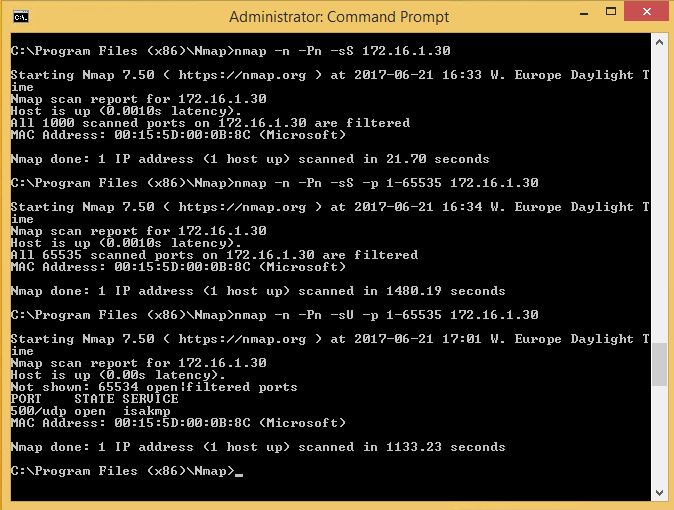The image size is (674, 510).
Task: Open the Command Prompt system menu icon
Action: [21, 17]
